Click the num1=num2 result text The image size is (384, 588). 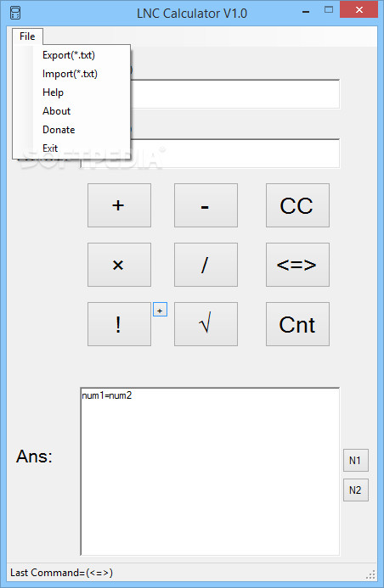click(x=107, y=395)
